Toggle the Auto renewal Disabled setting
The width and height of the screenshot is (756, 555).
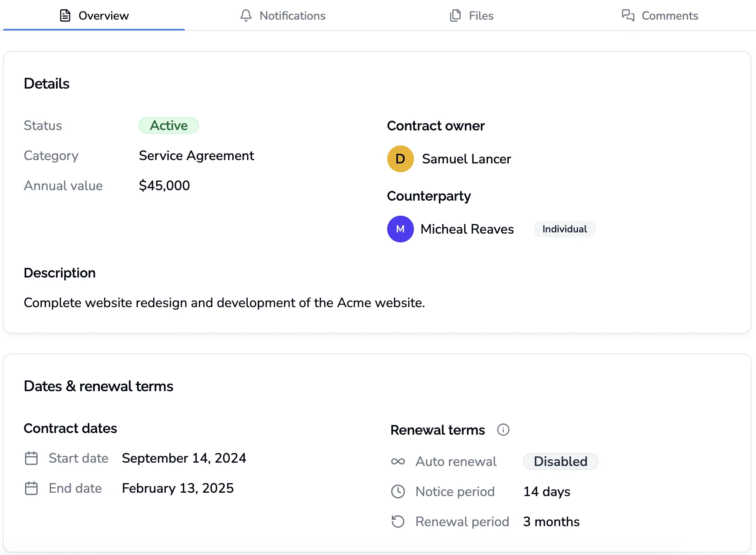pyautogui.click(x=560, y=461)
